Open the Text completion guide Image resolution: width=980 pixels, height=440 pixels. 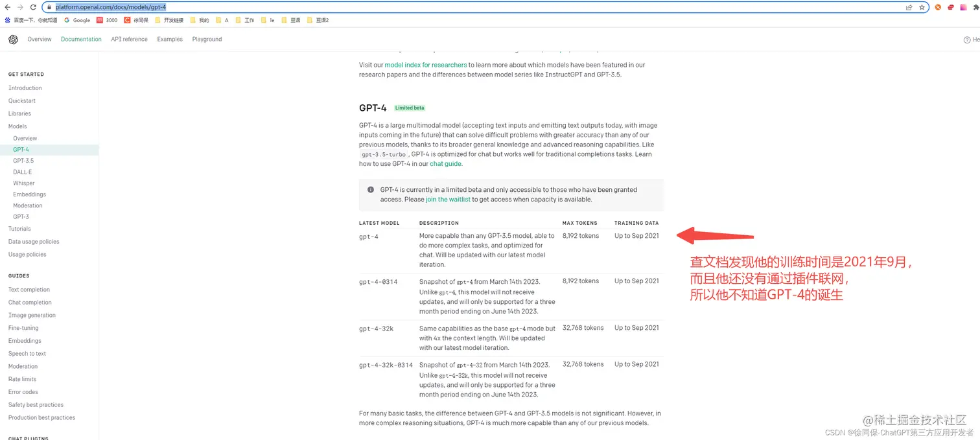point(29,290)
